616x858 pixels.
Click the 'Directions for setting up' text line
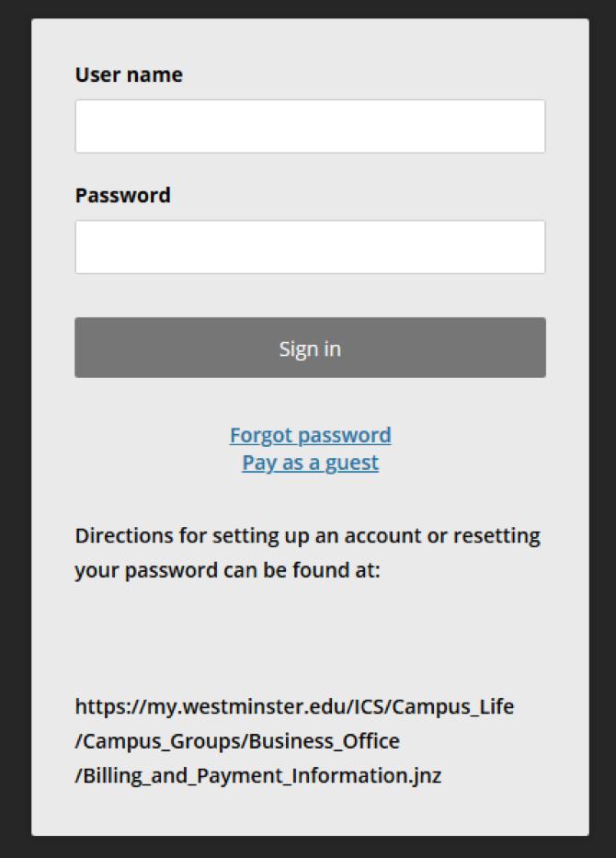click(307, 535)
